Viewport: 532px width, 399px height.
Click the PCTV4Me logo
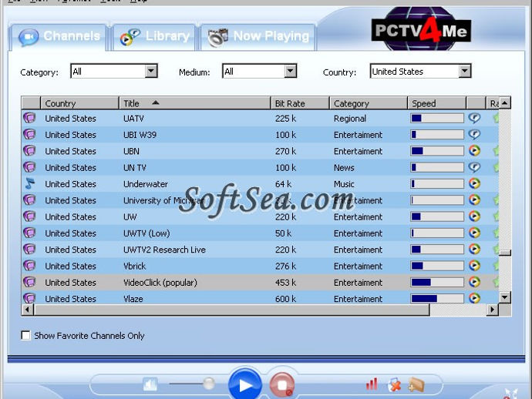click(421, 30)
